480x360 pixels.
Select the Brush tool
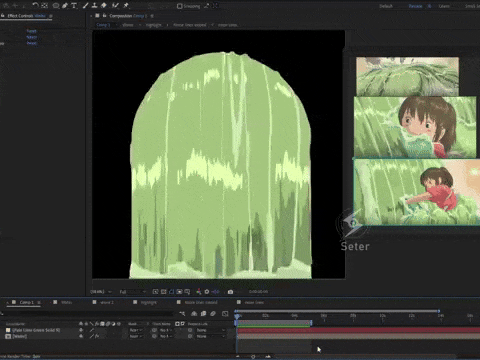(86, 5)
